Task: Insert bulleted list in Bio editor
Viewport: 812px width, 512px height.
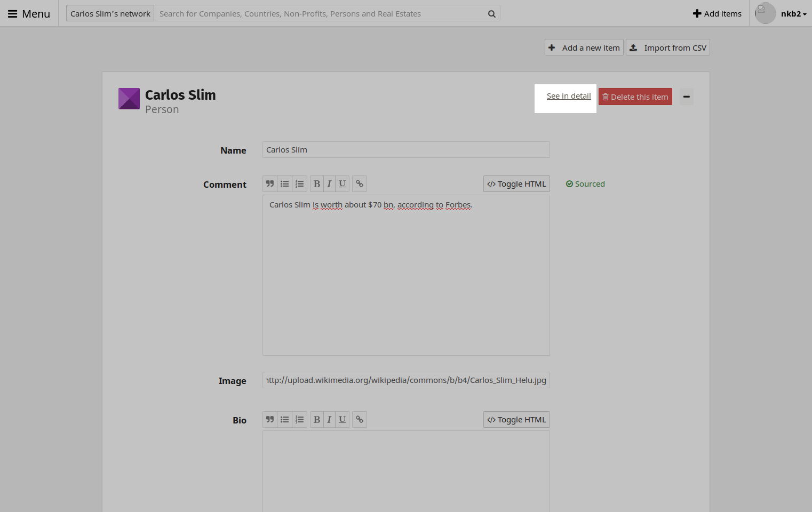Action: [285, 420]
